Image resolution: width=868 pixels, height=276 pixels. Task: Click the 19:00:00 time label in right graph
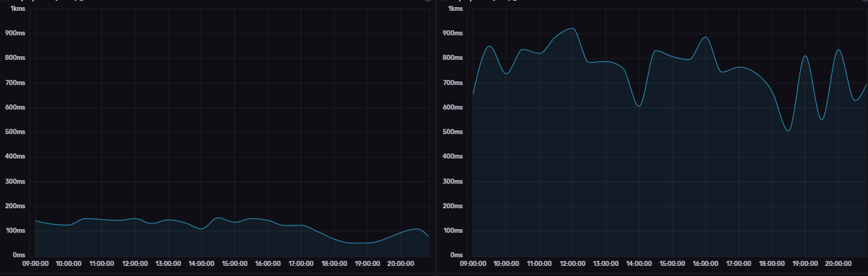[x=805, y=264]
